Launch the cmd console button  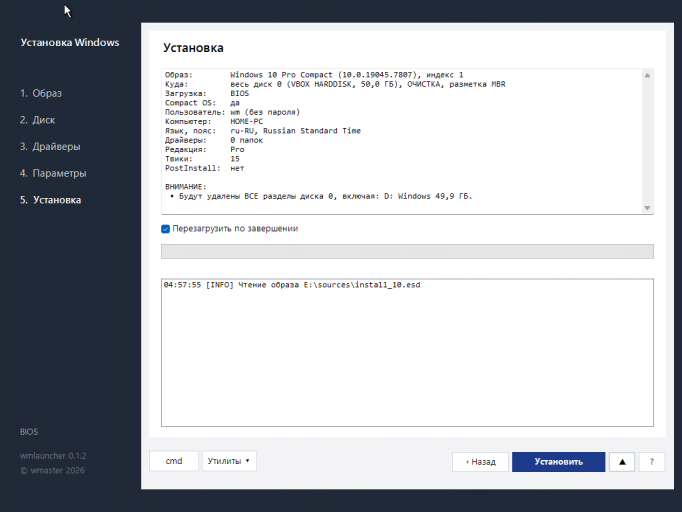(174, 461)
